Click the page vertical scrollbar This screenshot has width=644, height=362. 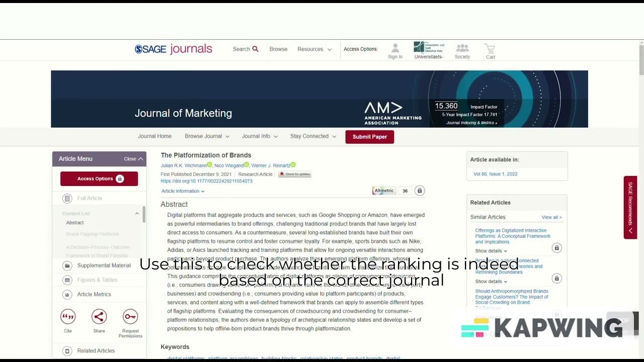coord(641,60)
